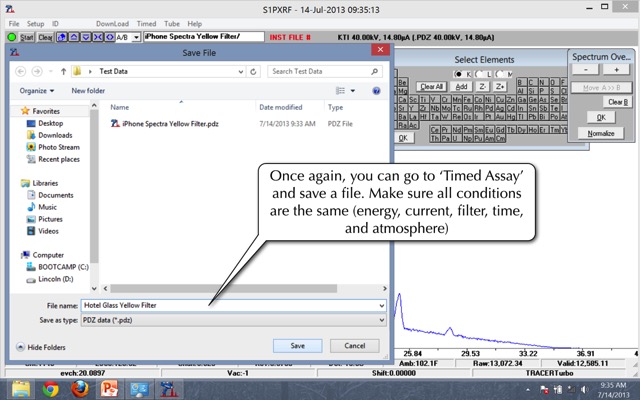
Task: Expand the Organize dropdown menu
Action: coord(39,90)
